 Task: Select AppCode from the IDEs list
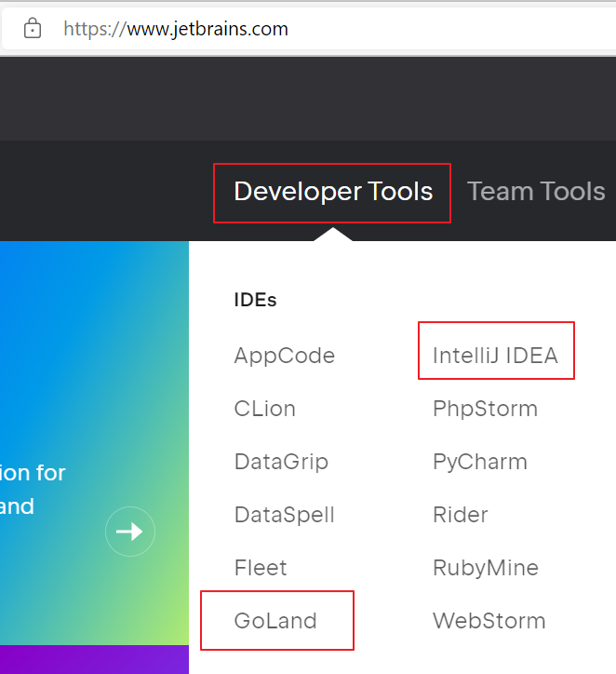pos(284,356)
